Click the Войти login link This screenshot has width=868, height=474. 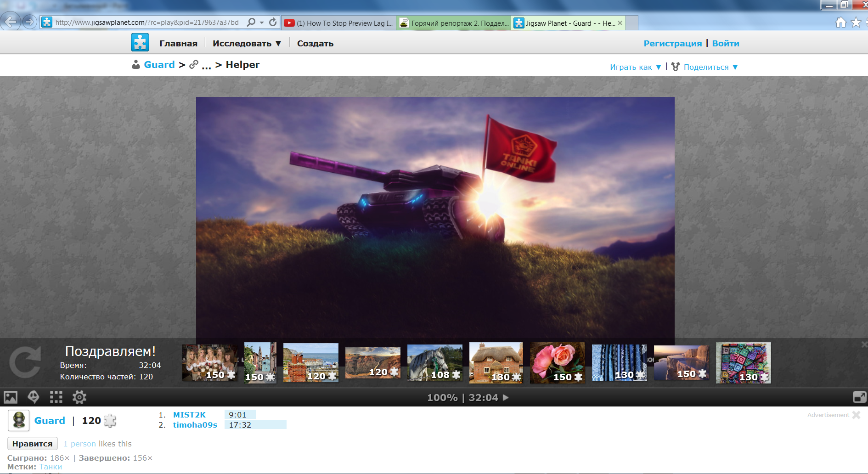[726, 43]
